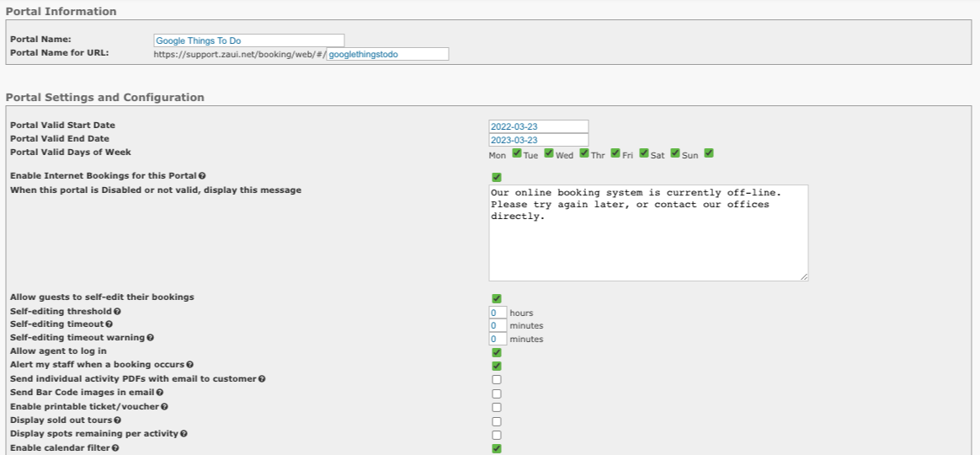The image size is (980, 455).
Task: Show help for Send individual activity PDFs
Action: (262, 379)
